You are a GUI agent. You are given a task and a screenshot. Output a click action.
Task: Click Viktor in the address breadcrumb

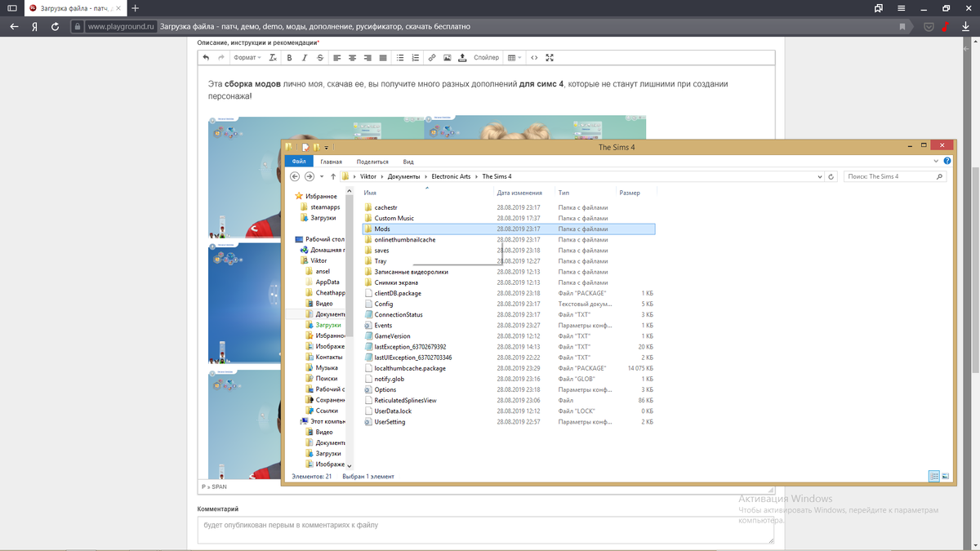click(x=368, y=176)
